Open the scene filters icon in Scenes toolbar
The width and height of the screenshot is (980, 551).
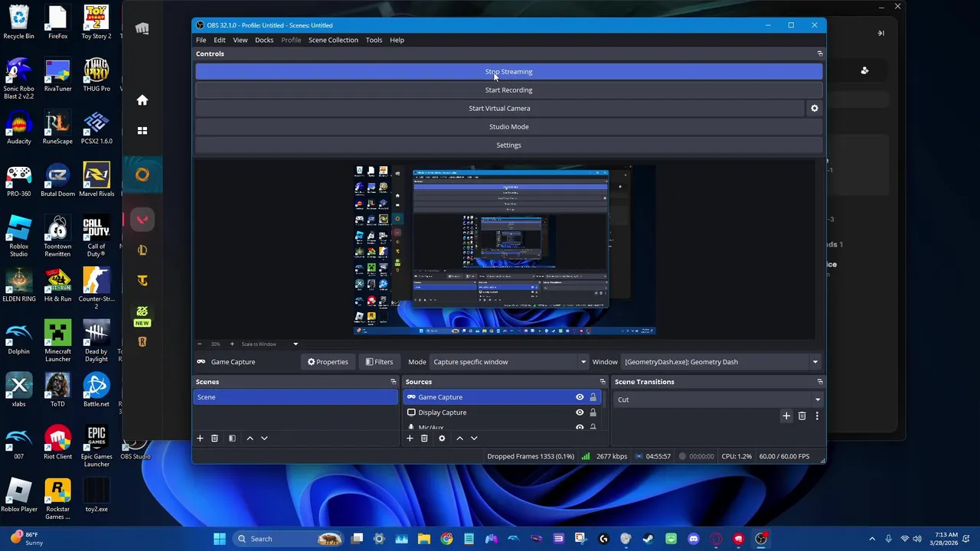[x=232, y=439]
